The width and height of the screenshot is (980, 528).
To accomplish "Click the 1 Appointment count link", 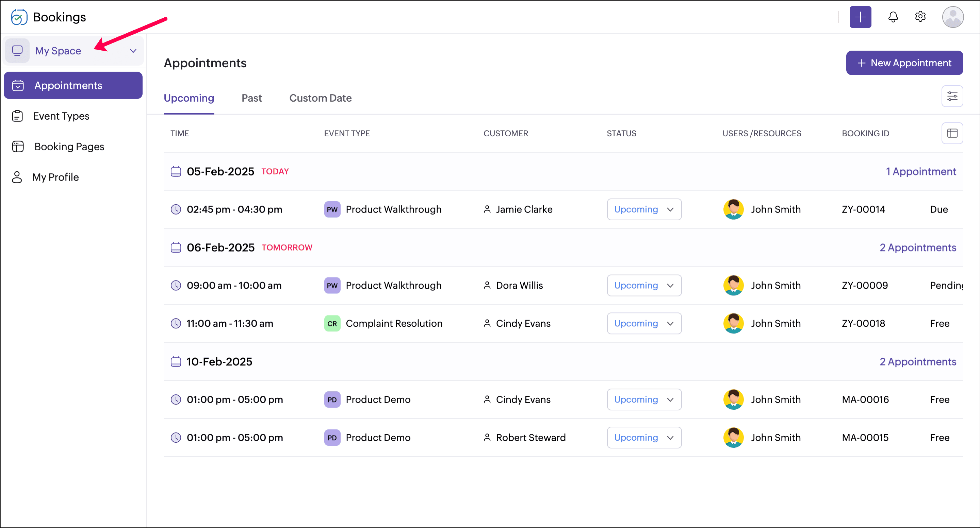I will pos(921,171).
